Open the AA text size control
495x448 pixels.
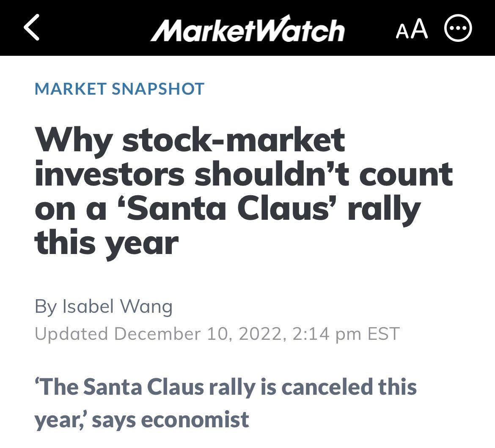[x=412, y=29]
